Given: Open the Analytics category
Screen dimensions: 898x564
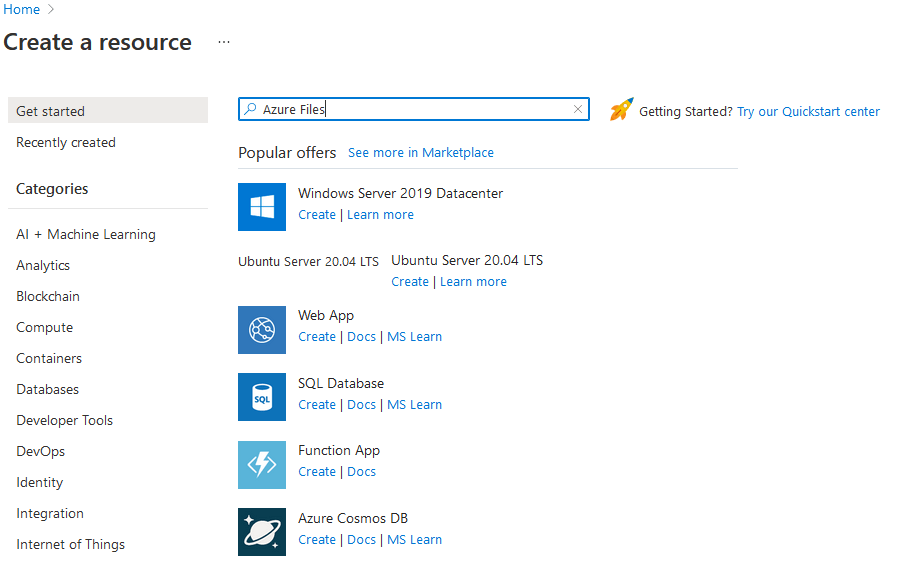Looking at the screenshot, I should 43,266.
